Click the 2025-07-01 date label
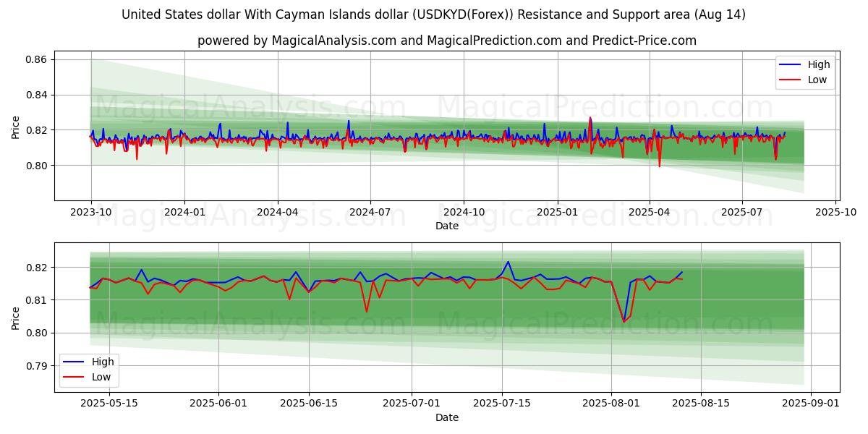The image size is (868, 434). (412, 404)
